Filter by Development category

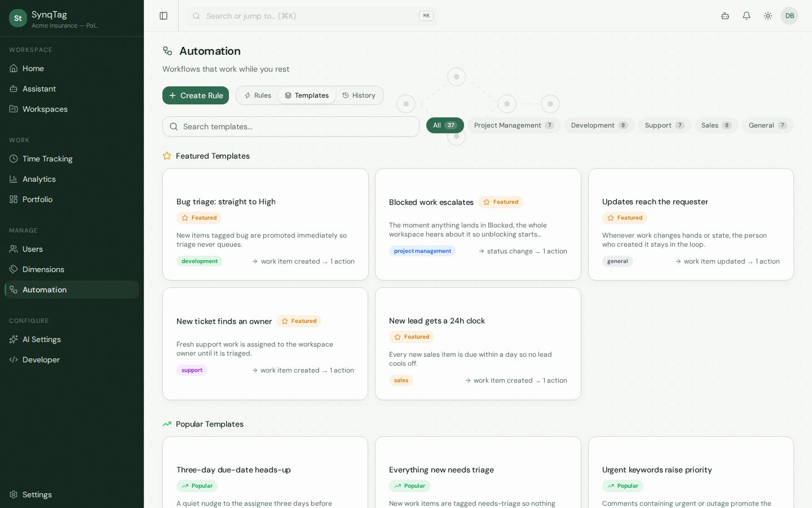point(599,125)
